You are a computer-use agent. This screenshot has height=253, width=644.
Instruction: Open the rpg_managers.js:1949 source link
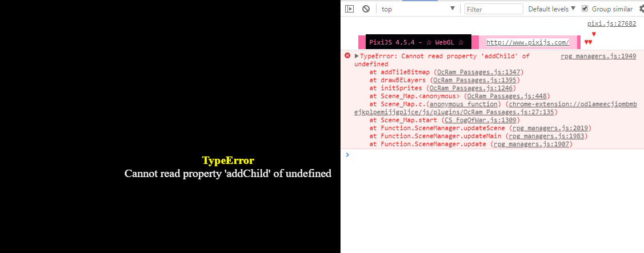coord(598,57)
